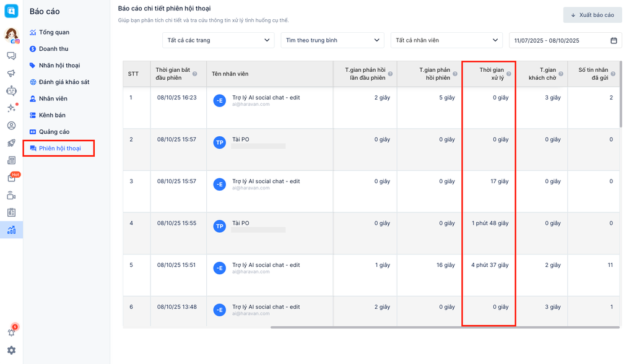Click the Xuất báo cáo export button
Image resolution: width=634 pixels, height=364 pixels.
tap(592, 15)
